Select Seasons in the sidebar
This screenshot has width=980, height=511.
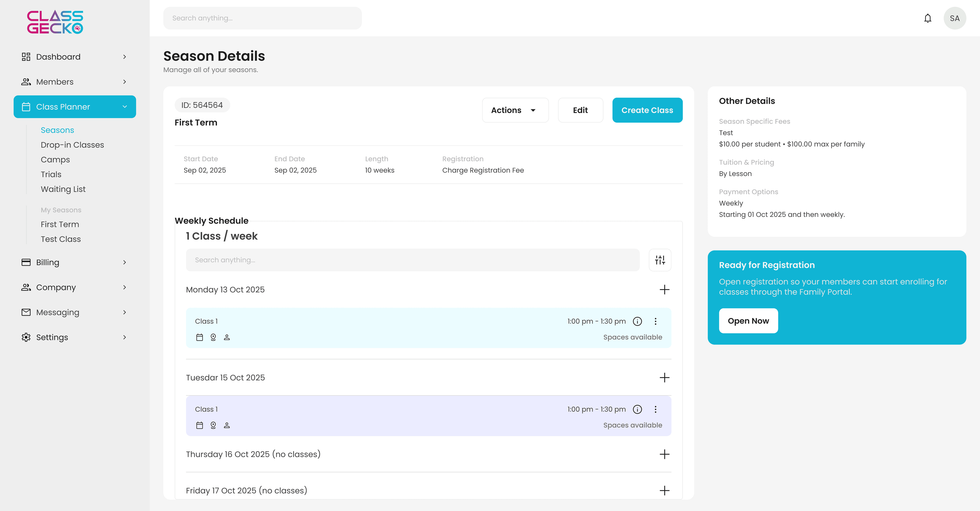57,130
